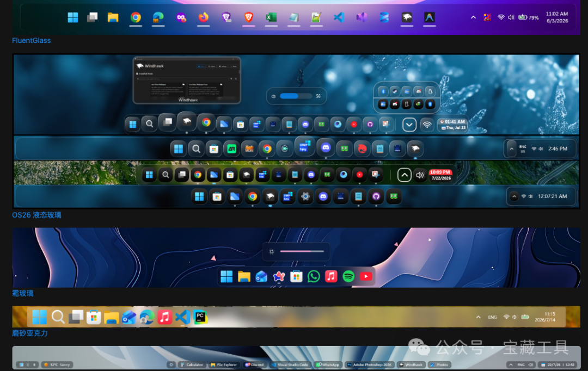The height and width of the screenshot is (371, 588).
Task: Open the Firefox icon in the FluentGlass taskbar
Action: coord(203,17)
